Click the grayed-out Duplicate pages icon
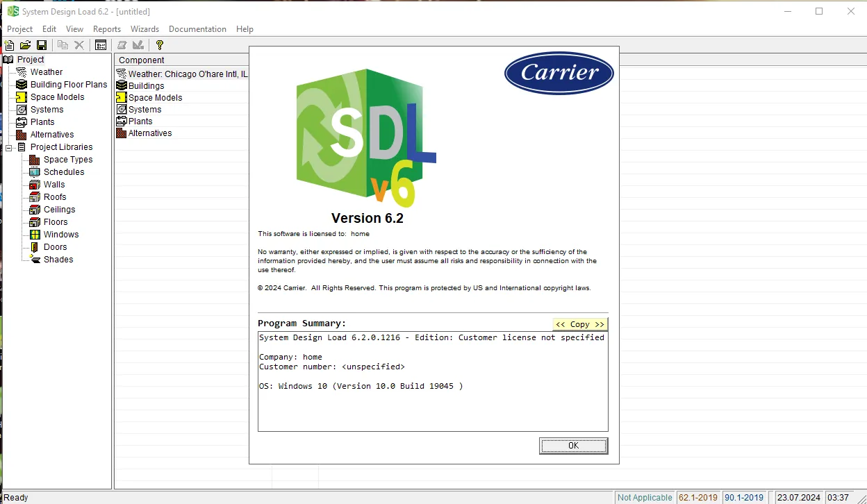This screenshot has height=504, width=867. pos(63,45)
